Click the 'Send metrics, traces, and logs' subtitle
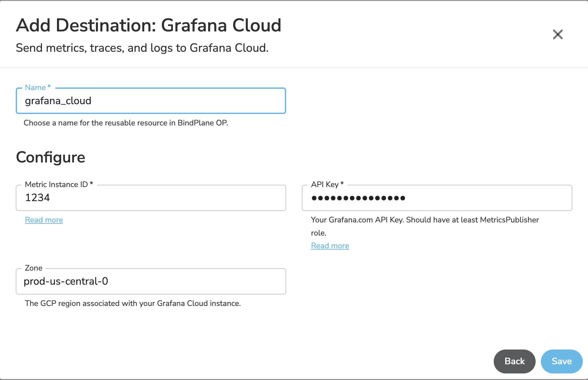Viewport: 588px width, 380px height. [x=142, y=48]
